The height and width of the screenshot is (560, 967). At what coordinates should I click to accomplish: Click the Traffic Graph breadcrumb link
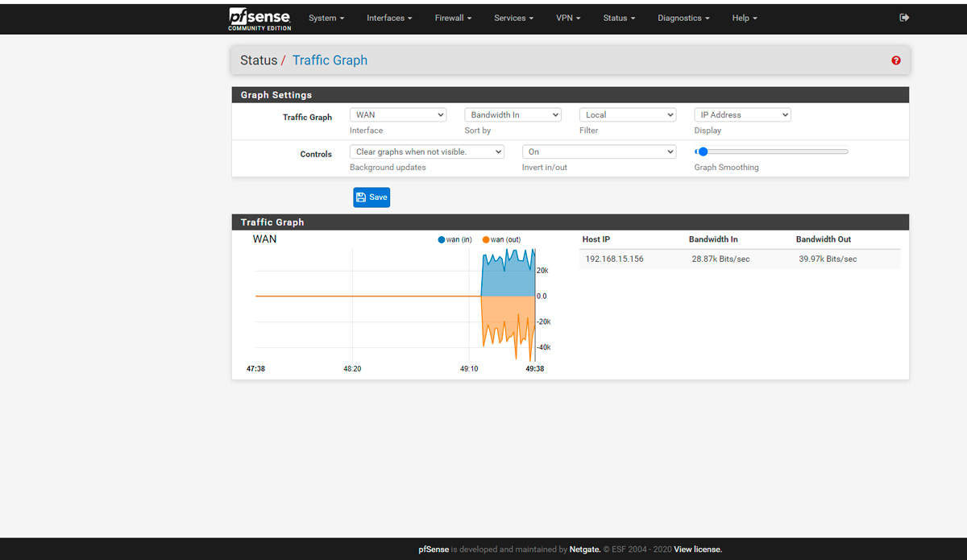click(x=330, y=60)
